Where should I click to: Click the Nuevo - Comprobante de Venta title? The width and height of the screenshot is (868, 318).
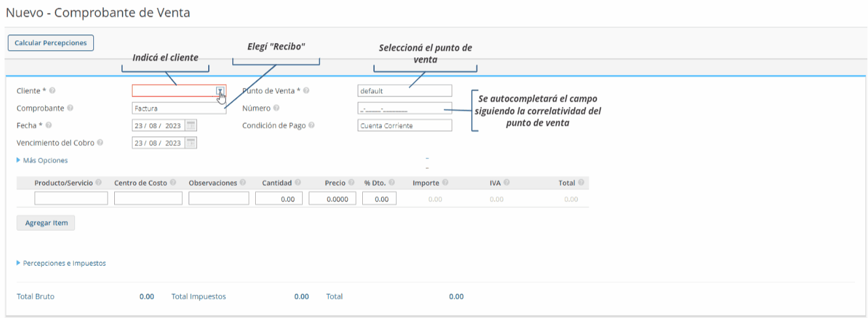99,12
